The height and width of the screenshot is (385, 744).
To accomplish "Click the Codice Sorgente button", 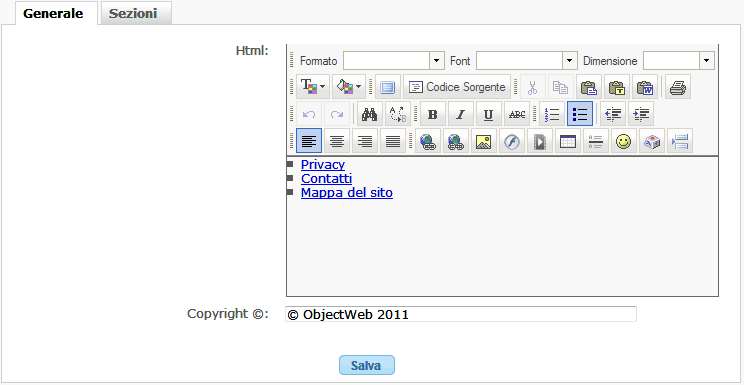I will click(457, 87).
